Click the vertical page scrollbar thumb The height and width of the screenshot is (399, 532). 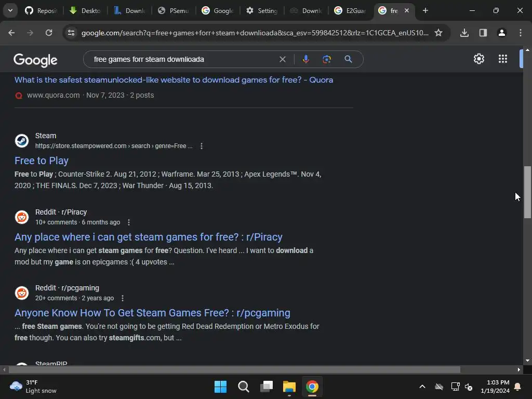pyautogui.click(x=527, y=192)
